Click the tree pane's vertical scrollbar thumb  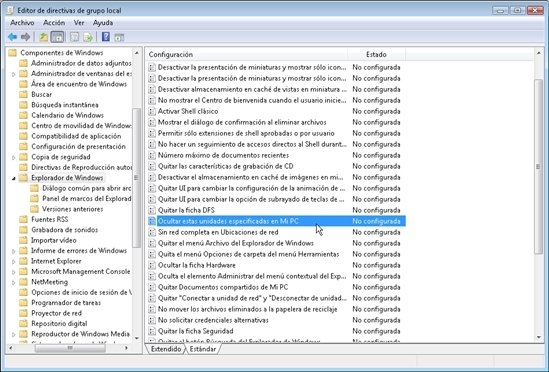(136, 178)
